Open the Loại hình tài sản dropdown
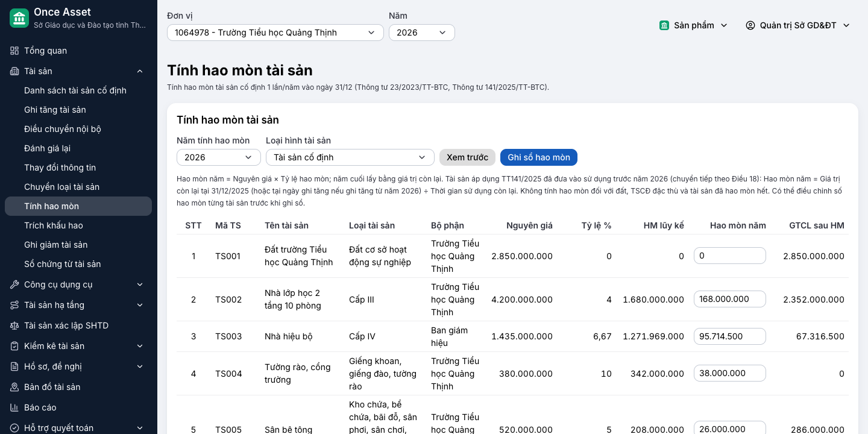The image size is (868, 434). (350, 157)
